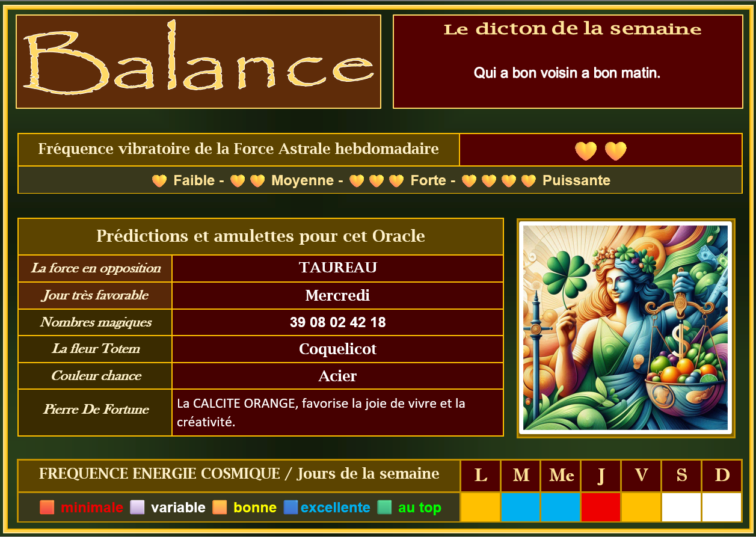Open the Balance goddess illustration thumbnail
Viewport: 756px width, 537px height.
pyautogui.click(x=625, y=328)
